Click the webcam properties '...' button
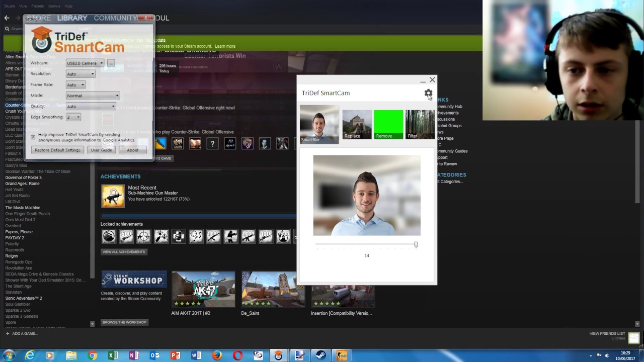This screenshot has width=644, height=362. [x=111, y=63]
